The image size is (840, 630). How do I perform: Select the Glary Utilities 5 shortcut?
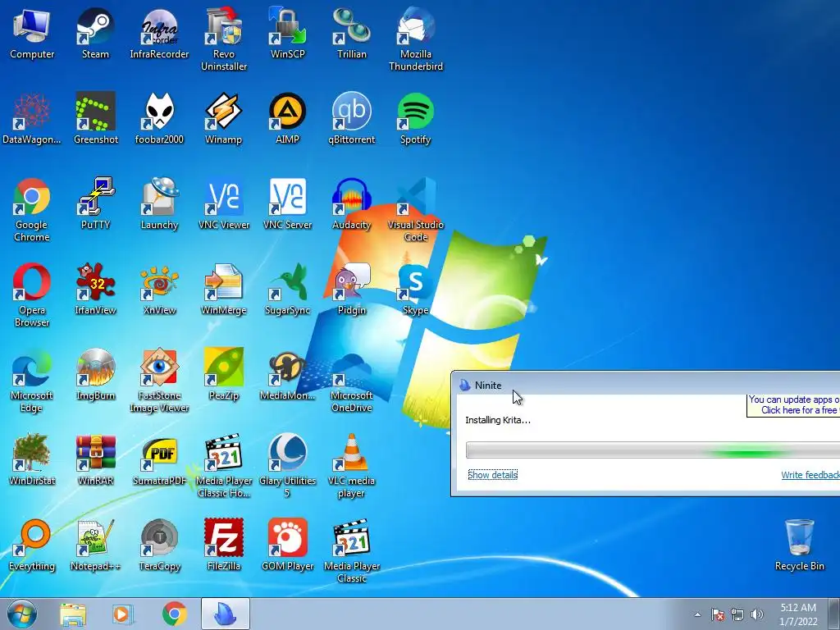click(x=288, y=465)
